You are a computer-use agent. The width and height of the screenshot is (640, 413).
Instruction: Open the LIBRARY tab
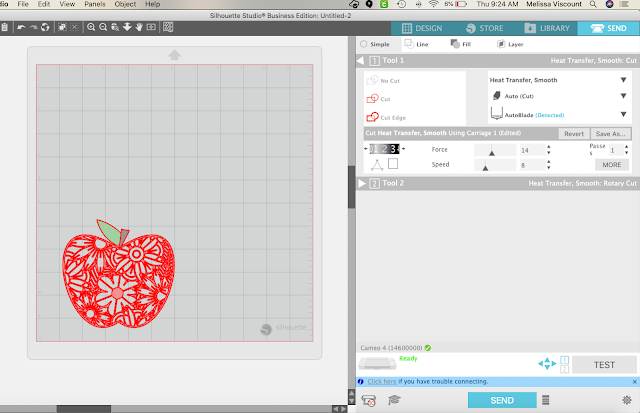(547, 28)
